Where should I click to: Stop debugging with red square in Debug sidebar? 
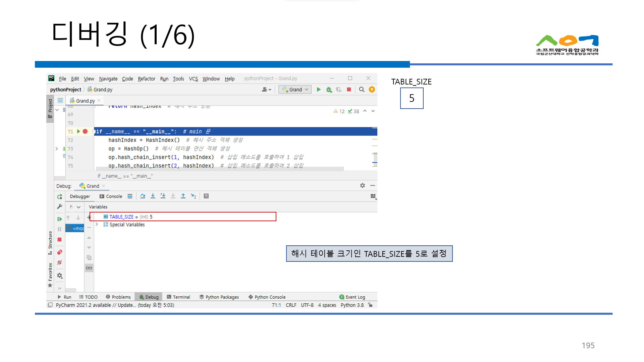click(60, 239)
